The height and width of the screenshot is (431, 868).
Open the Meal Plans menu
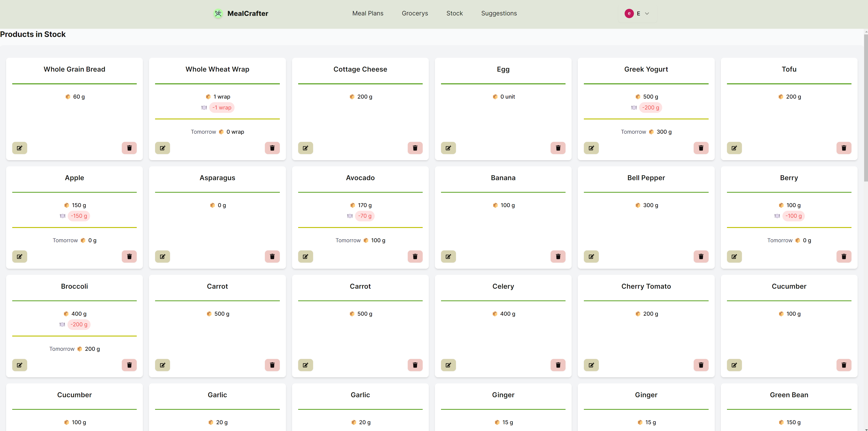[x=368, y=14]
